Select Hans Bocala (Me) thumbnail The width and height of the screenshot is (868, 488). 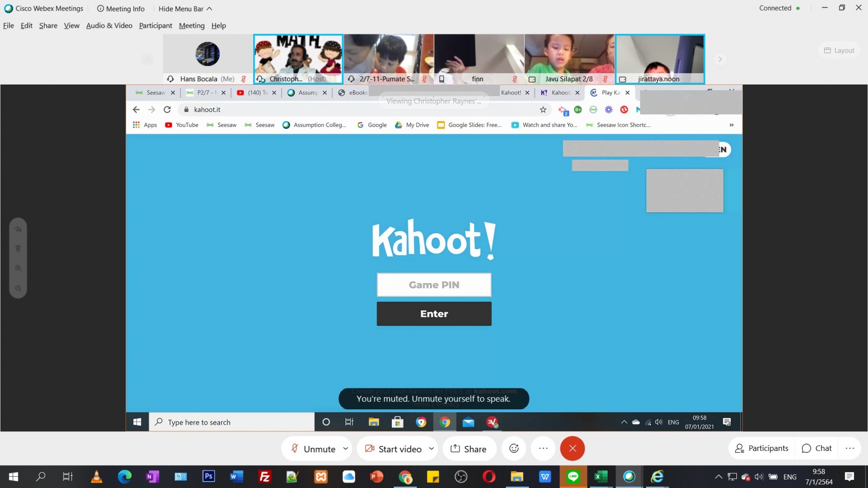click(207, 59)
